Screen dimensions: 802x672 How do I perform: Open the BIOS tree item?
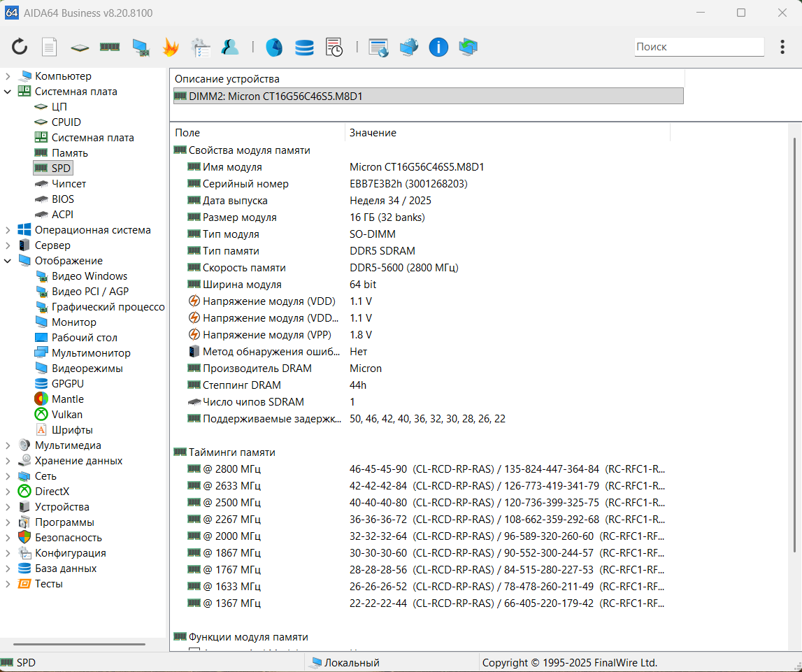[62, 199]
